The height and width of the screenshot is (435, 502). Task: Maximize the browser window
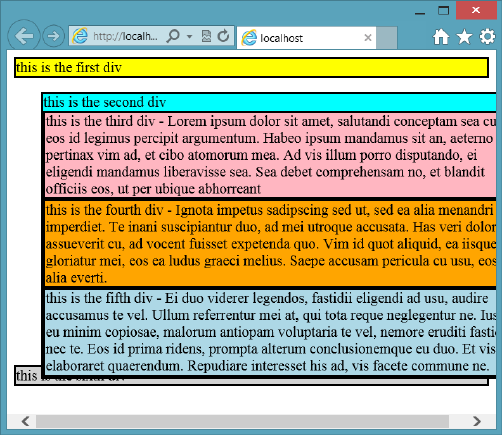pos(443,11)
